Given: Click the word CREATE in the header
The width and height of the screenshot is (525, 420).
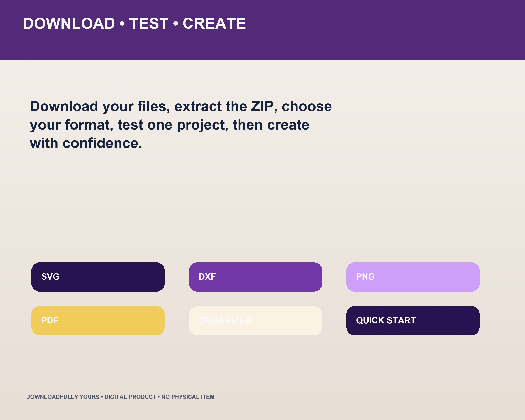Looking at the screenshot, I should (x=214, y=23).
